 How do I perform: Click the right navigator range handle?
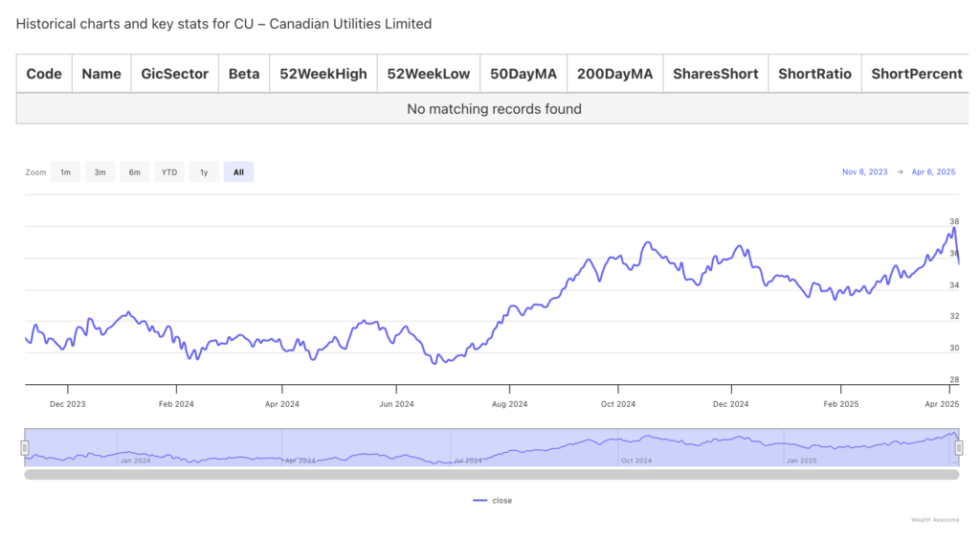tap(958, 447)
